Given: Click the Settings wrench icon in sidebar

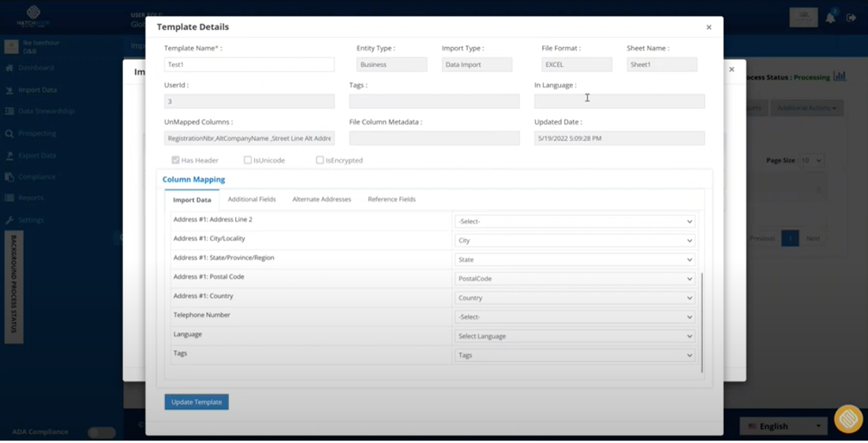Looking at the screenshot, I should point(9,220).
